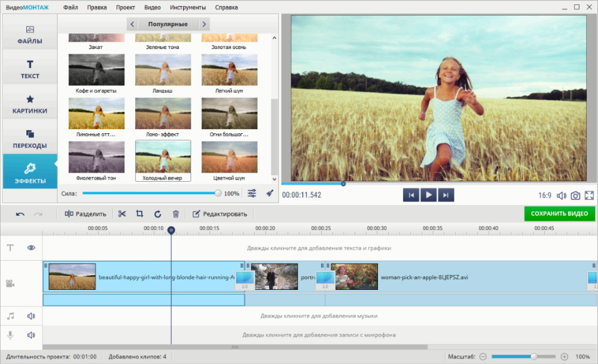Click the rotate clip icon
The image size is (598, 364).
(x=157, y=214)
